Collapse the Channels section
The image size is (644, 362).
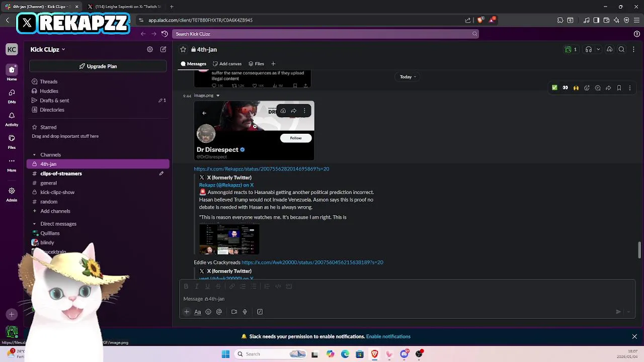pyautogui.click(x=34, y=155)
